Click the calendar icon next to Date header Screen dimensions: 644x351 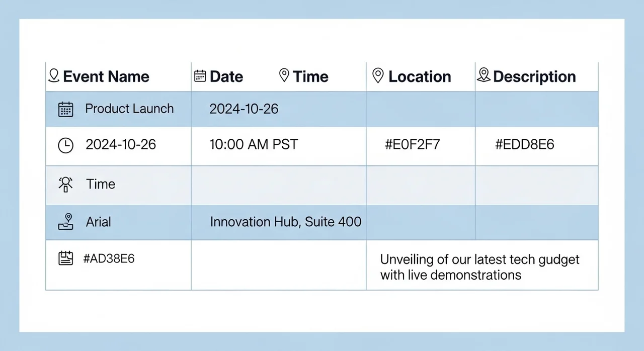click(200, 76)
